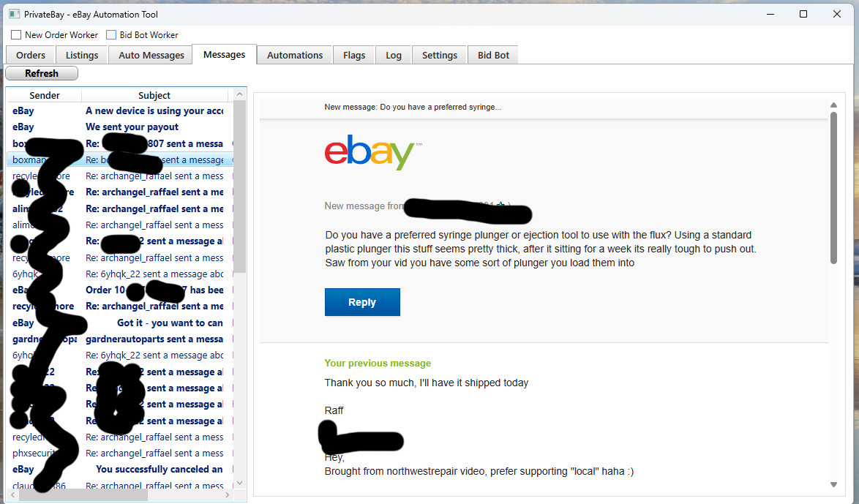Screen dimensions: 859x504
Task: Click the list horizontal scroll right arrow
Action: click(228, 494)
